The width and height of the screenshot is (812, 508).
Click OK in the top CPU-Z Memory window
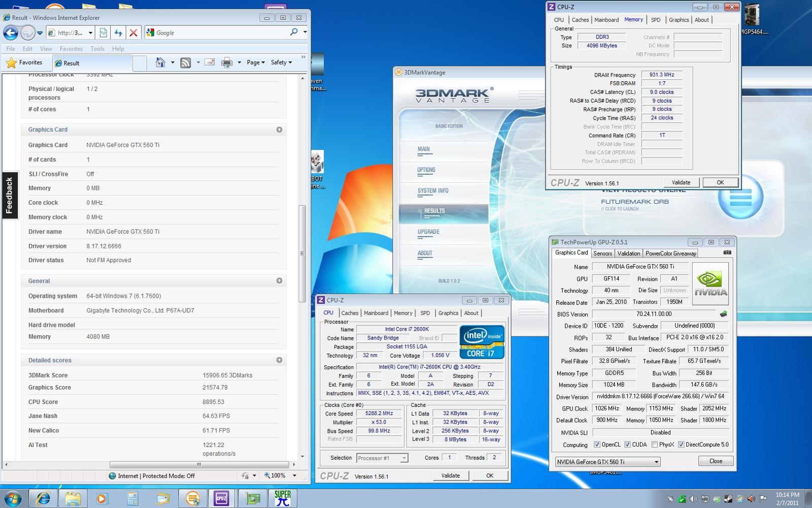point(720,182)
